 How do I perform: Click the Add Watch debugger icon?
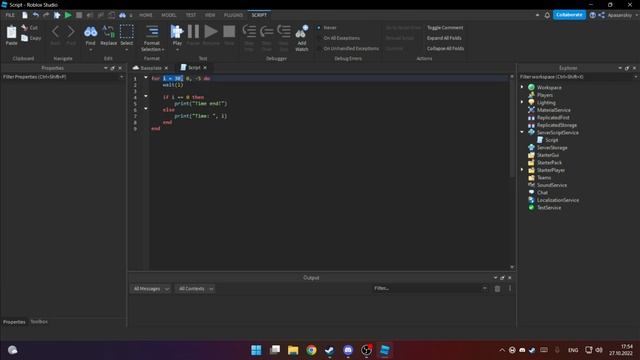302,31
